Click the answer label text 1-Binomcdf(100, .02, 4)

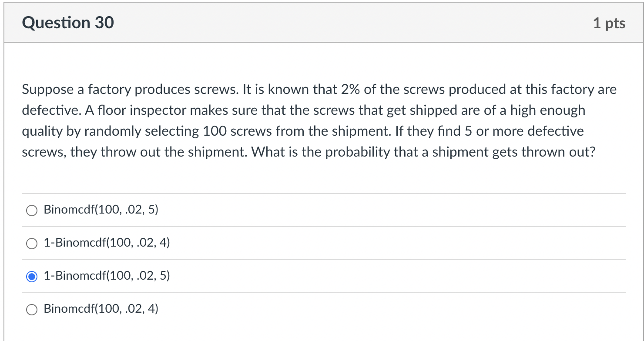[107, 244]
